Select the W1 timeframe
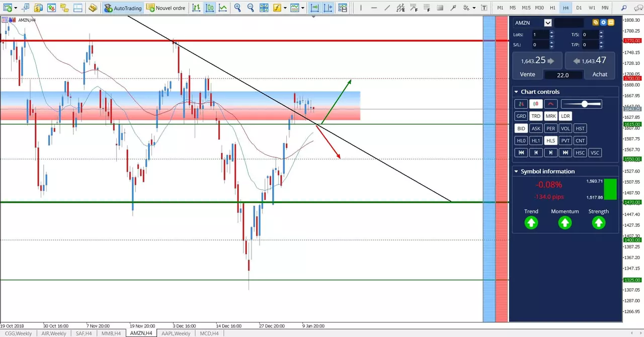Viewport: 644px width, 337px height. pos(592,8)
